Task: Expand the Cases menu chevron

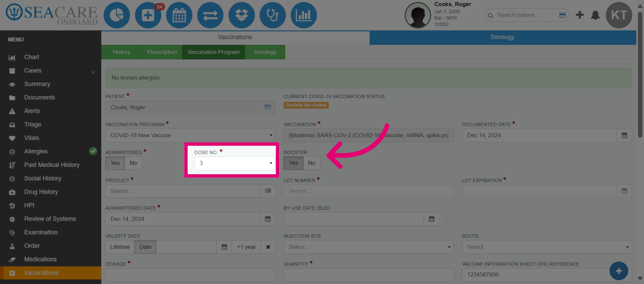Action: [93, 72]
